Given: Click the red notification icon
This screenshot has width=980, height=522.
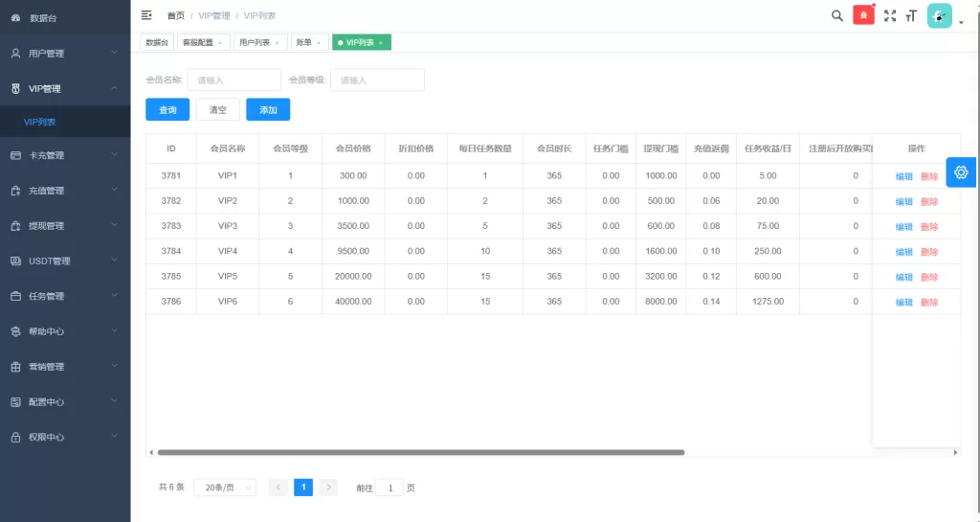Looking at the screenshot, I should pyautogui.click(x=863, y=15).
